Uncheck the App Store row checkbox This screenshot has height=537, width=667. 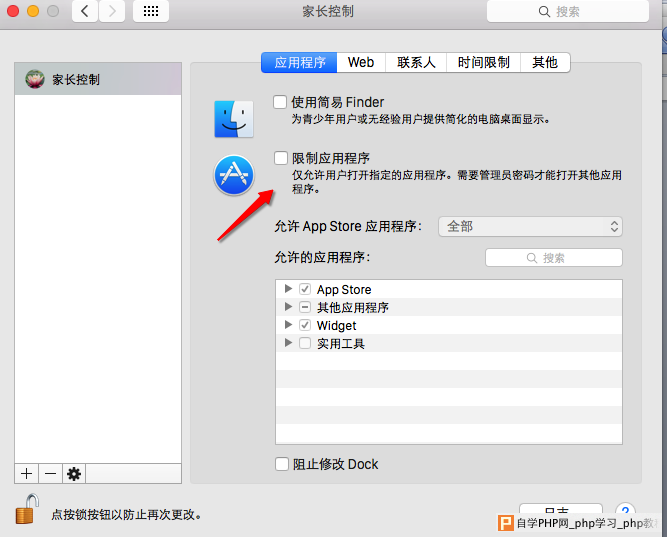305,289
